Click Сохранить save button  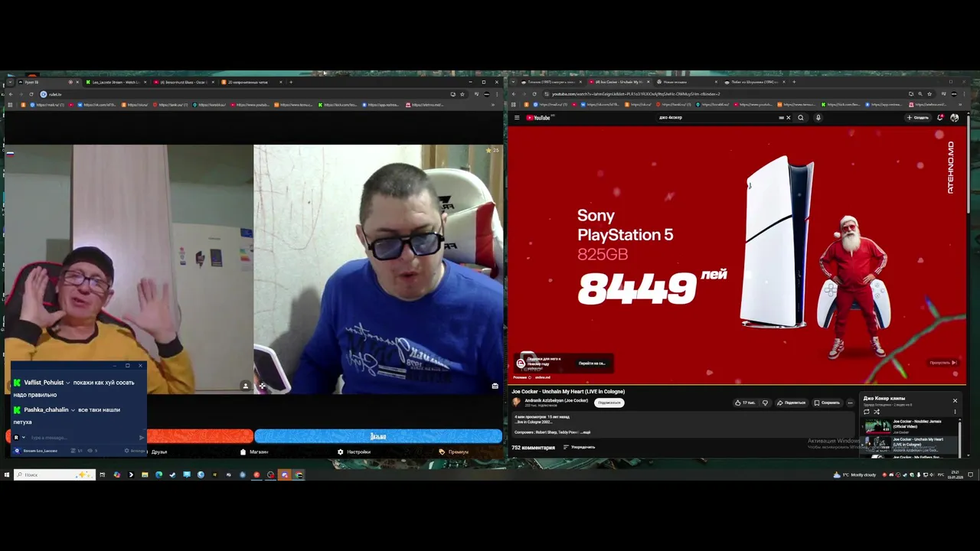tap(827, 403)
